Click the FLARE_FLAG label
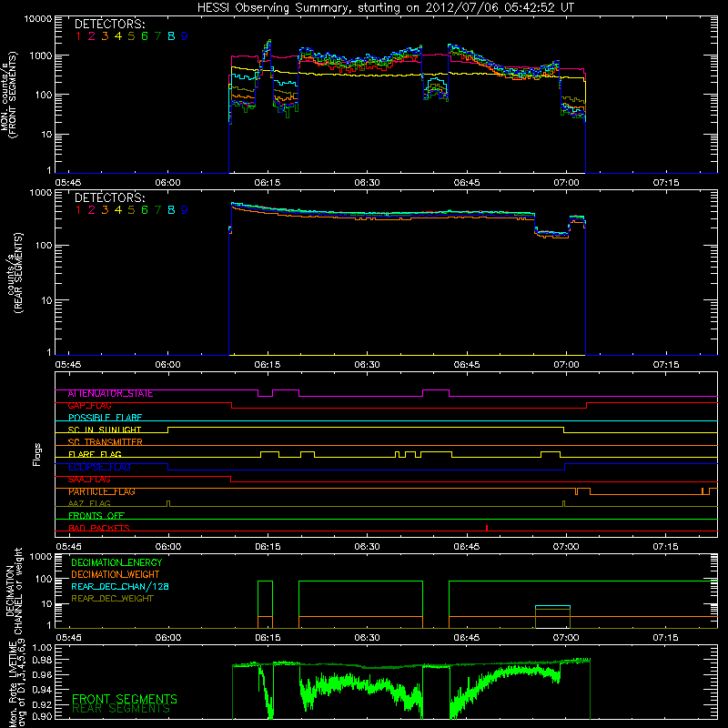 (x=95, y=454)
